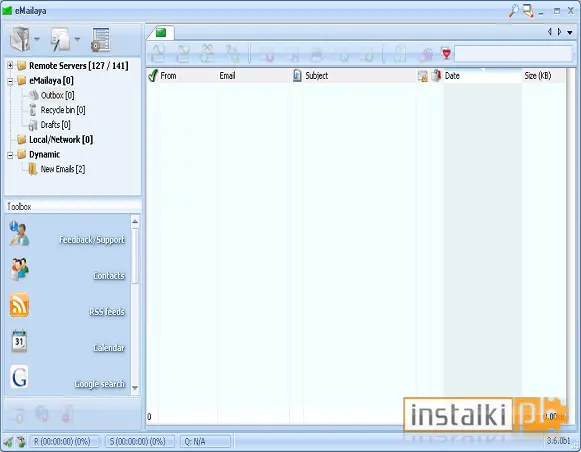
Task: Open the Calendar link in Toolbox
Action: point(109,348)
